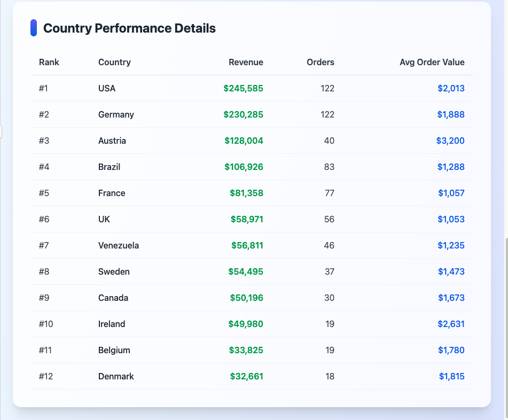Click Germany's avg order value $1,888
Screen dimensions: 508x420
pyautogui.click(x=451, y=114)
